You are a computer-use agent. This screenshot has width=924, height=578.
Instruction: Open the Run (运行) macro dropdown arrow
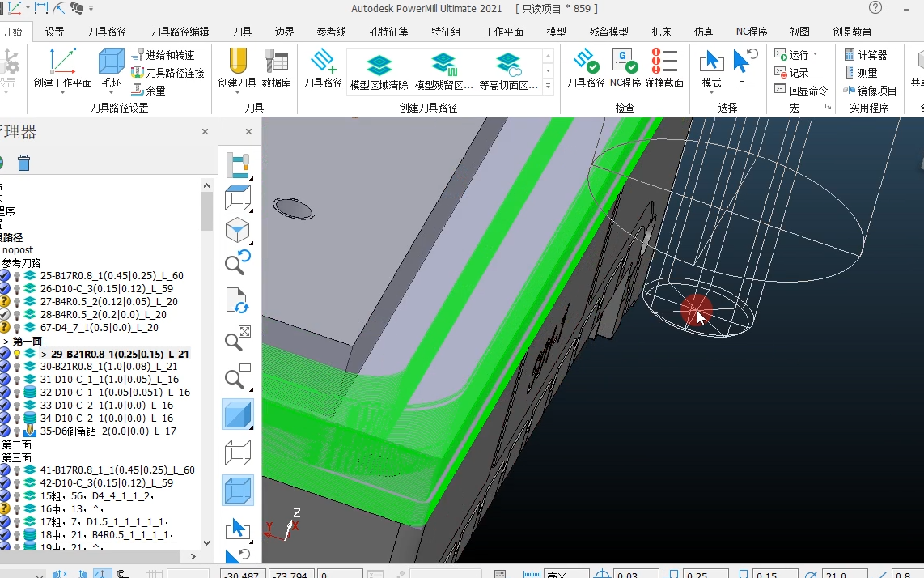pyautogui.click(x=815, y=54)
